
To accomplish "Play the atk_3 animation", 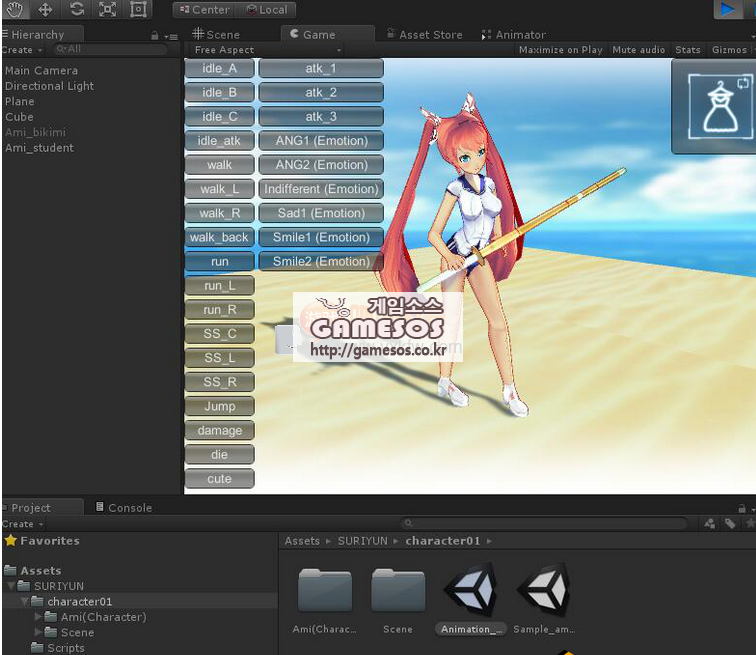I will (x=321, y=117).
